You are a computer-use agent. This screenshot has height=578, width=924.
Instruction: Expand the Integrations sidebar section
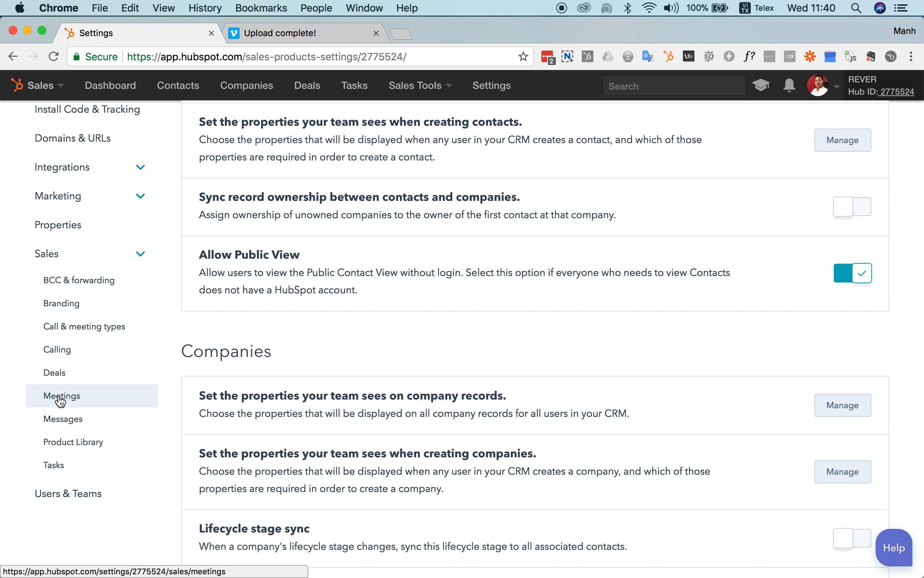tap(140, 167)
